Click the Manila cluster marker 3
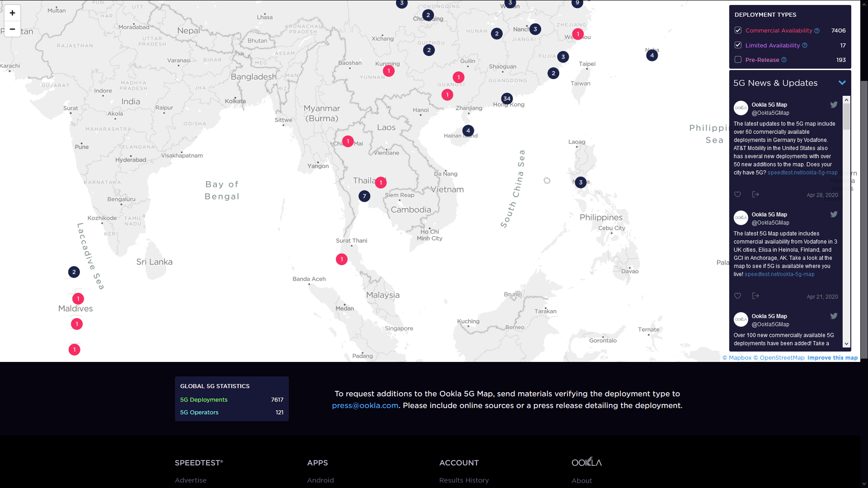The image size is (868, 488). [581, 183]
